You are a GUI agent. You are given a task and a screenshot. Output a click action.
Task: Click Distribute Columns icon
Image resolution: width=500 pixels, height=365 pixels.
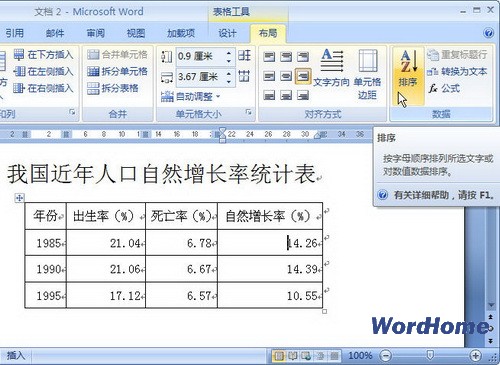point(244,76)
